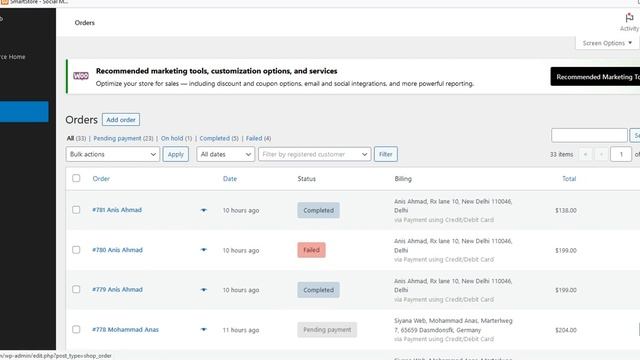The height and width of the screenshot is (360, 640).
Task: Click the Filter button
Action: [386, 154]
